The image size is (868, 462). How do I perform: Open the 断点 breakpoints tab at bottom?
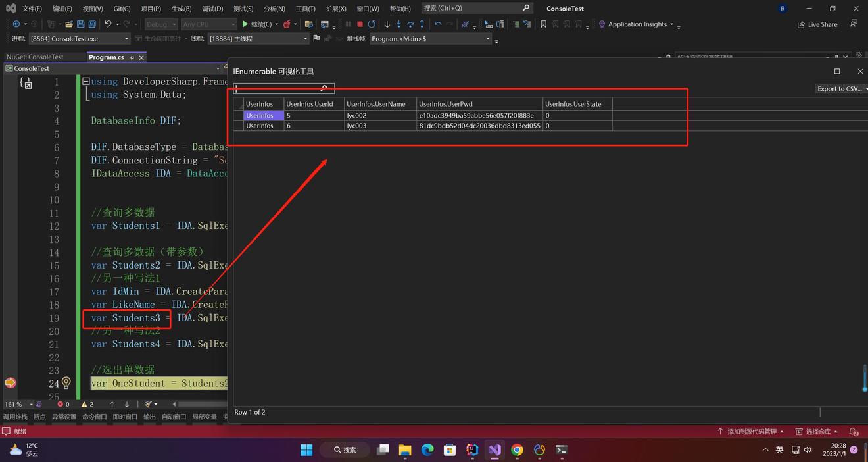[x=39, y=417]
